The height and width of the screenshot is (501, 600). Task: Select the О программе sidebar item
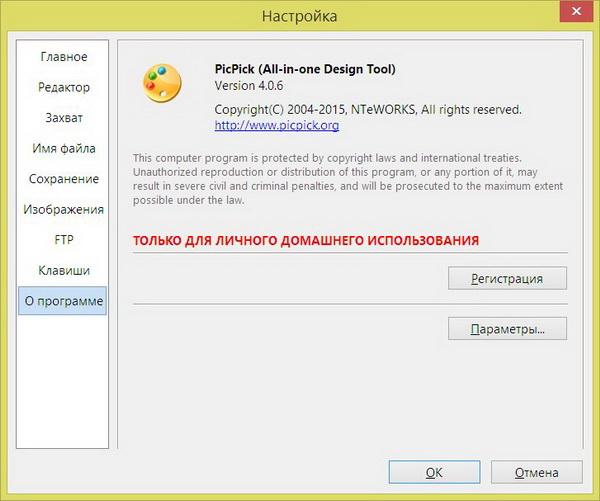click(64, 301)
